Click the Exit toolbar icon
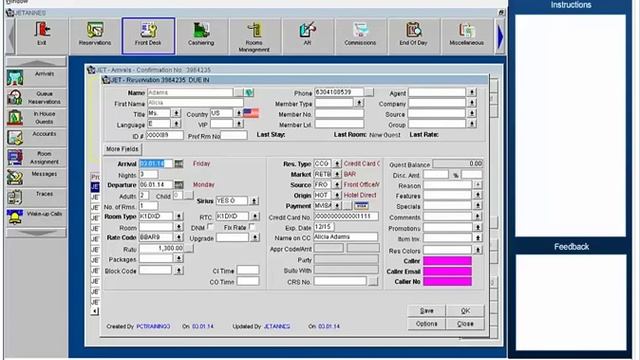 coord(42,36)
